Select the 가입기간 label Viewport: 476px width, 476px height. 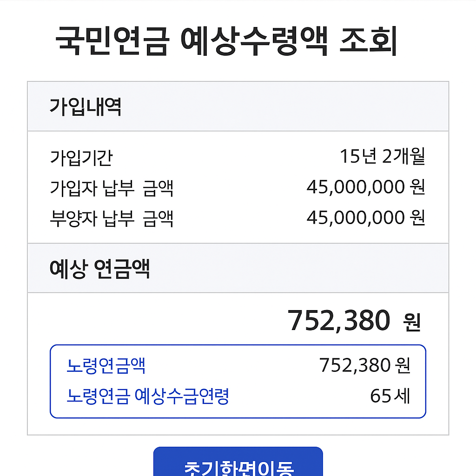[x=79, y=158]
